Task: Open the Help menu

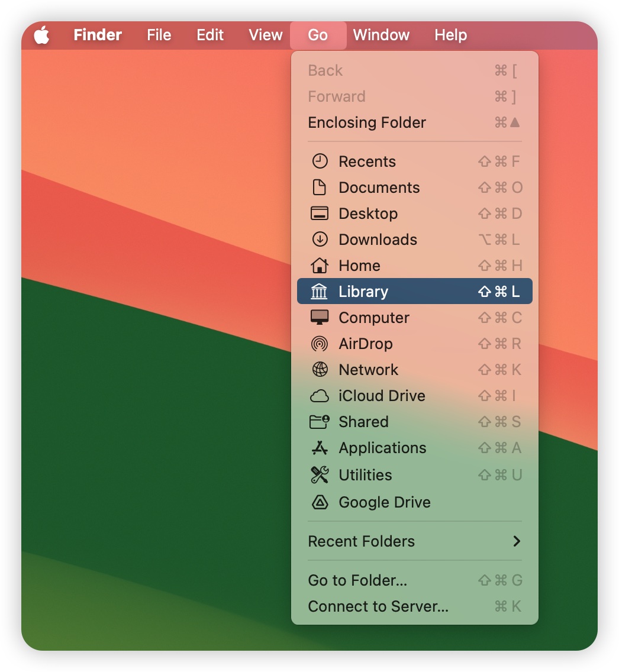Action: pyautogui.click(x=450, y=35)
